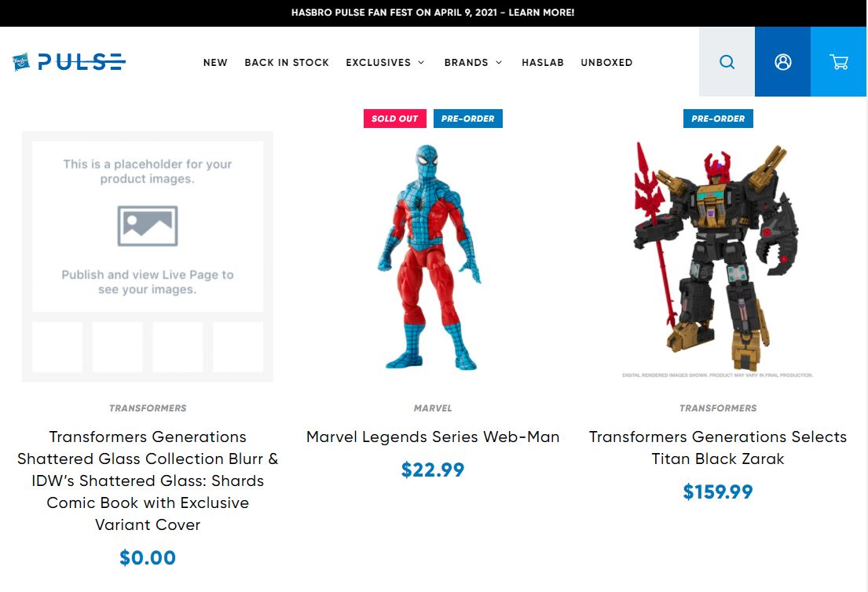Open the Unboxed menu item
The height and width of the screenshot is (592, 868).
(x=606, y=63)
